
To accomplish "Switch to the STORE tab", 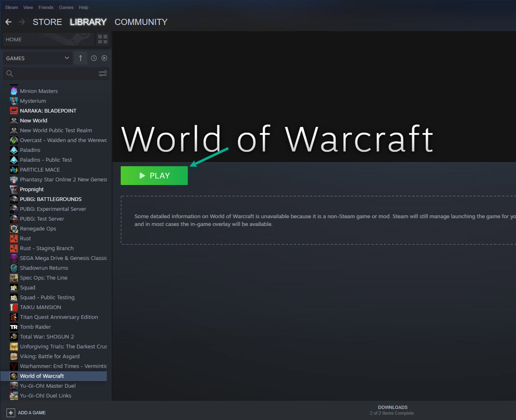I will 47,22.
